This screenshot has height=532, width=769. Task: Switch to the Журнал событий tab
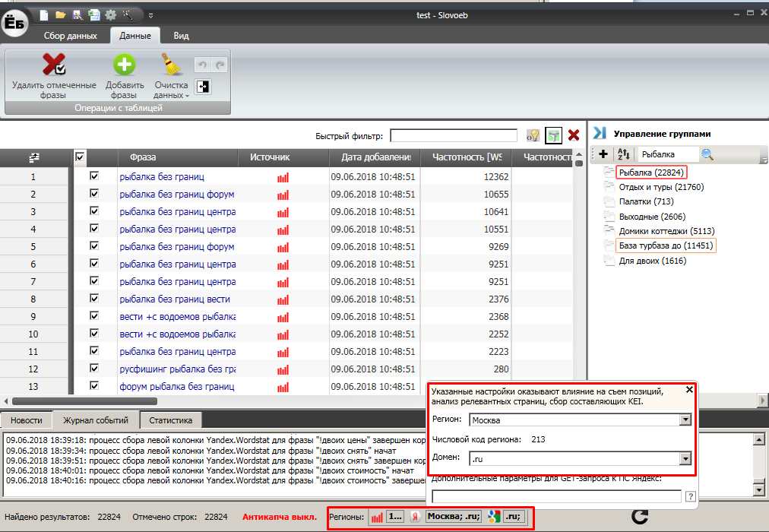(x=95, y=420)
